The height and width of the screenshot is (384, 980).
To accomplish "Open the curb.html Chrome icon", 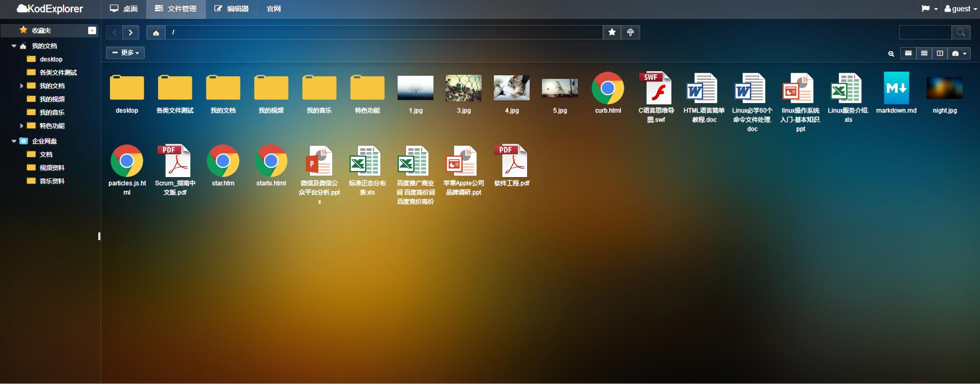I will pos(607,89).
